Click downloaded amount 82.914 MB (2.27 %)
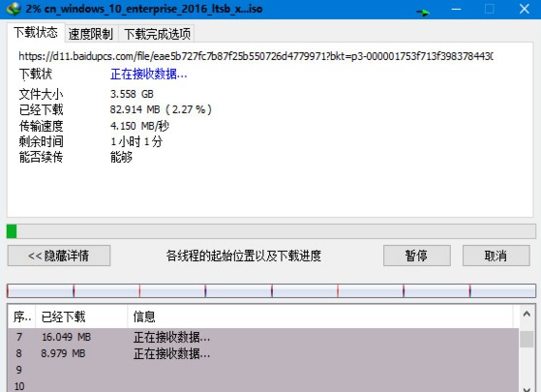The width and height of the screenshot is (541, 392). 161,109
